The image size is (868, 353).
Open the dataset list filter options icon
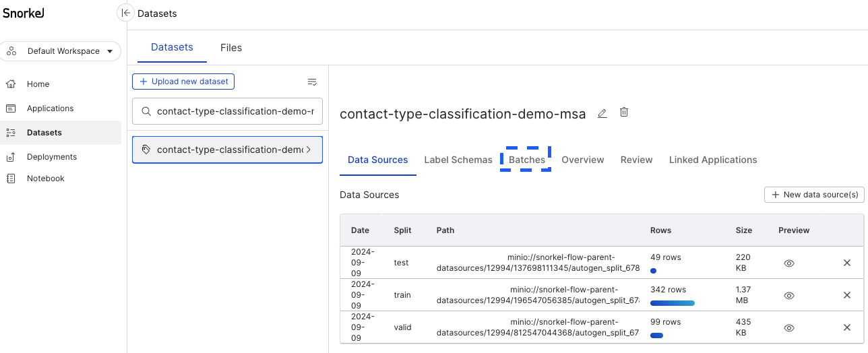(x=312, y=82)
